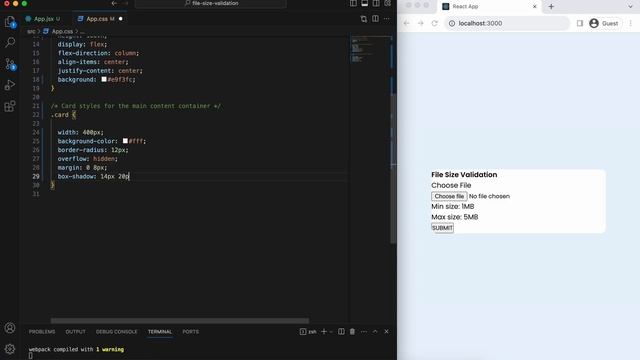View site information icon in address bar
This screenshot has height=360, width=640.
[452, 23]
